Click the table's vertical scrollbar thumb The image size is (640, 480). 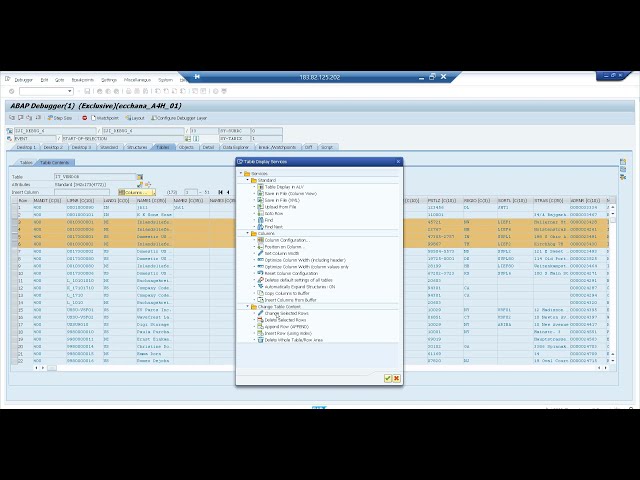pyautogui.click(x=613, y=220)
